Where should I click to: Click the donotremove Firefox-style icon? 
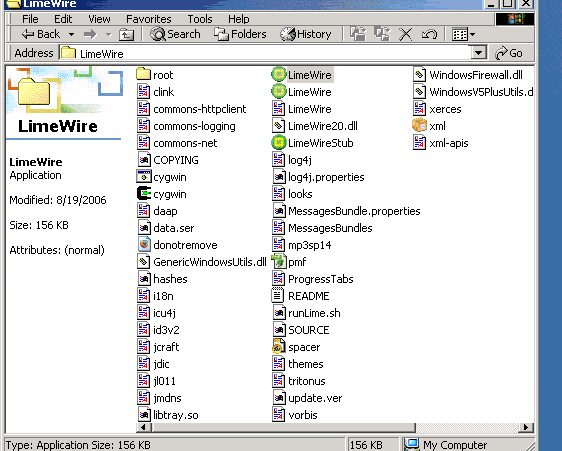point(144,245)
